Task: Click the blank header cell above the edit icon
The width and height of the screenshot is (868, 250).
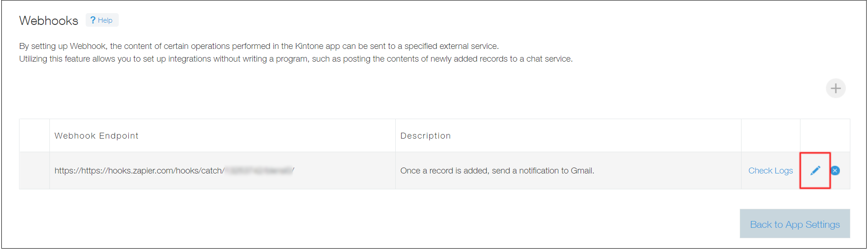Action: (x=824, y=136)
